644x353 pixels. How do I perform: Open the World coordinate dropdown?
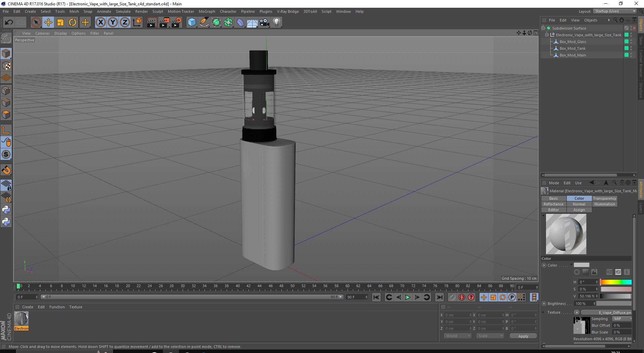(457, 336)
